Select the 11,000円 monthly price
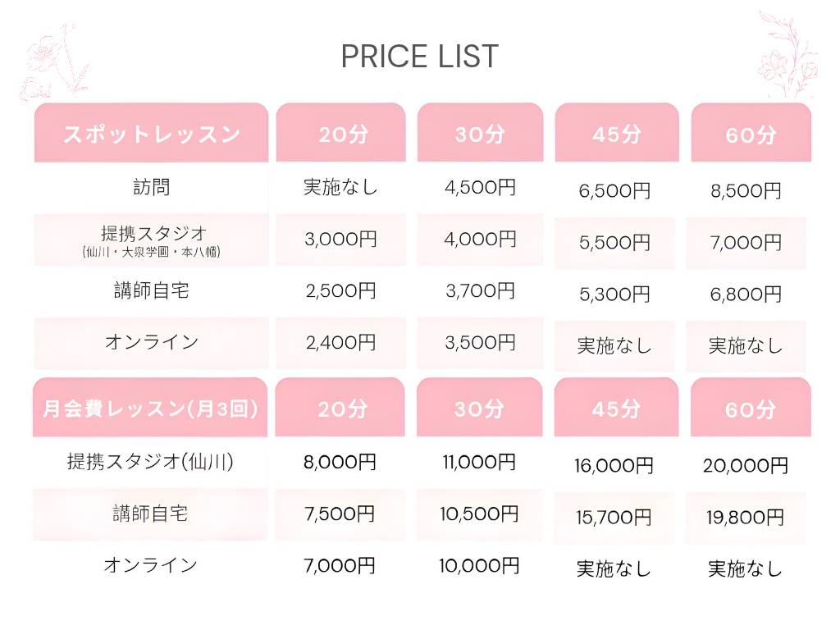The image size is (840, 630). point(480,462)
